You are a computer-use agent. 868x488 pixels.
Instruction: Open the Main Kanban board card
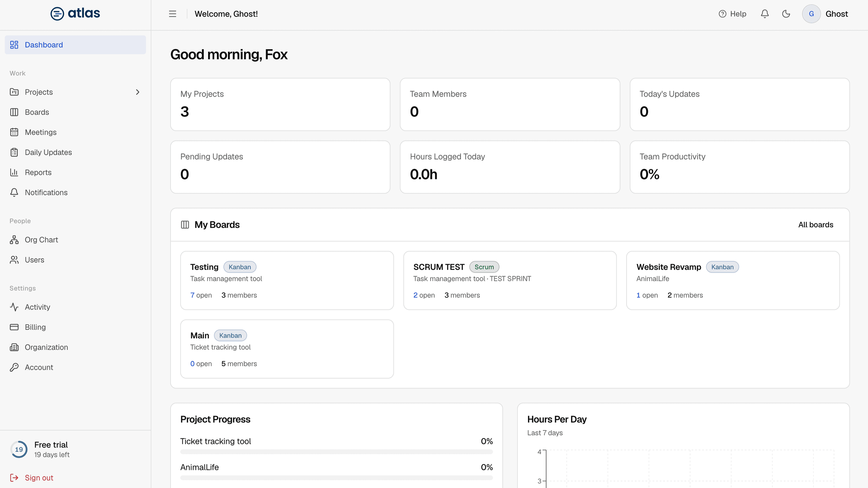(287, 349)
